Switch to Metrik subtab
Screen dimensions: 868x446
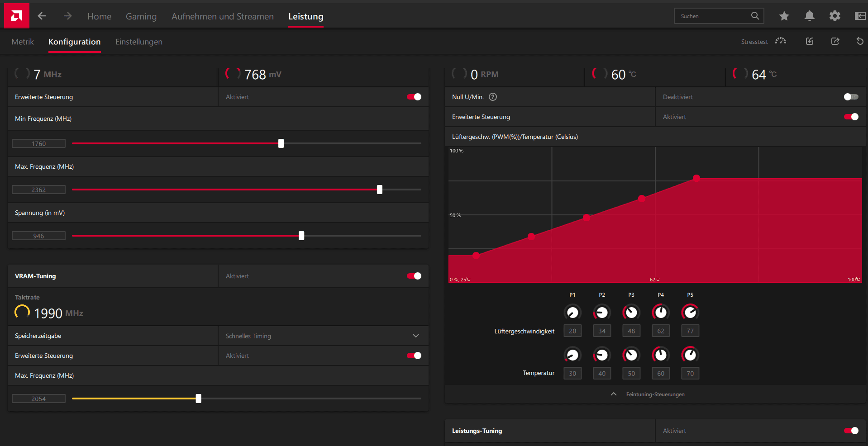[x=23, y=42]
